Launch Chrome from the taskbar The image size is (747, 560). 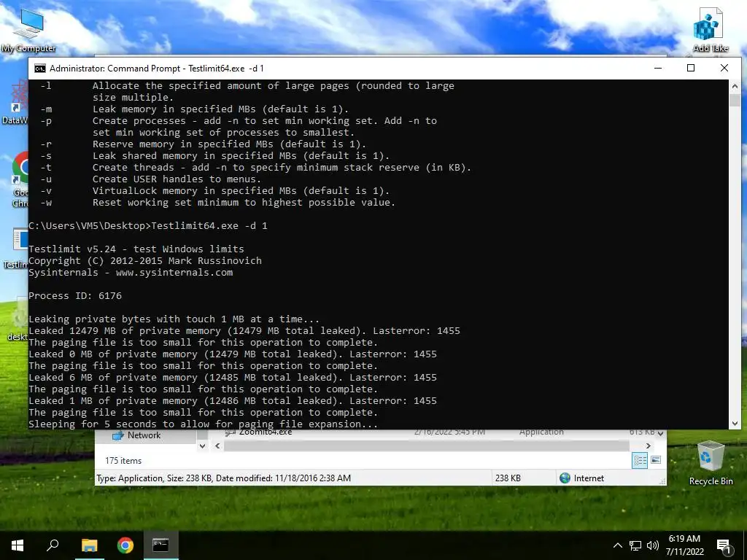(125, 545)
